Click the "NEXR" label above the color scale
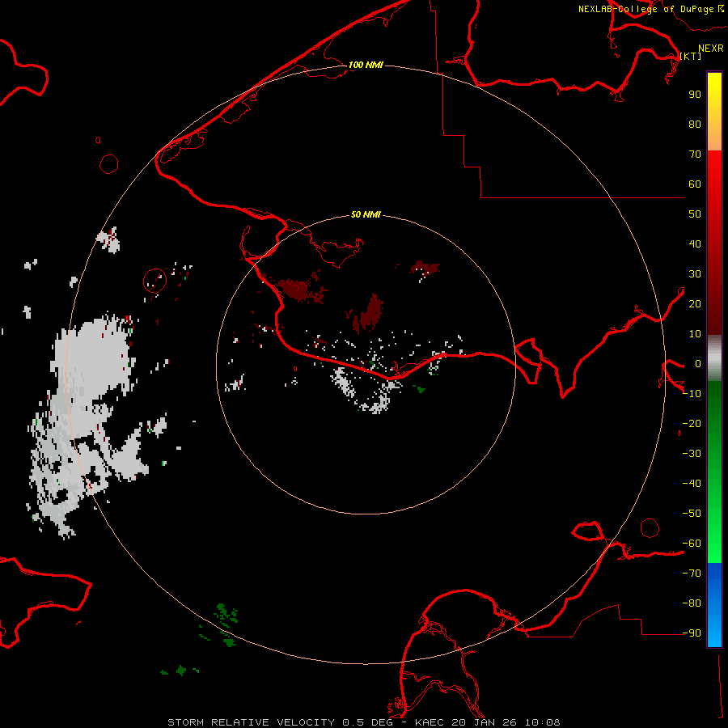Screen dimensions: 728x728 (x=711, y=49)
